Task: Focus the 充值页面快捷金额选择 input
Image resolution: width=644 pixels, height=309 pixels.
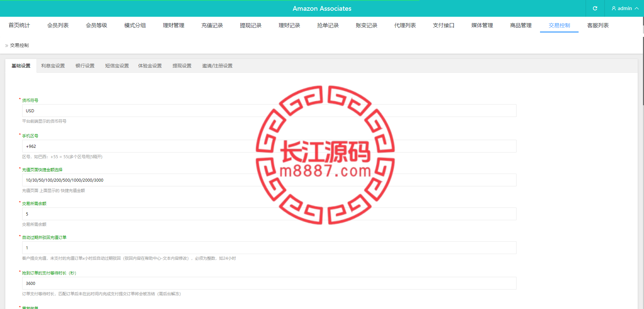Action: tap(269, 180)
